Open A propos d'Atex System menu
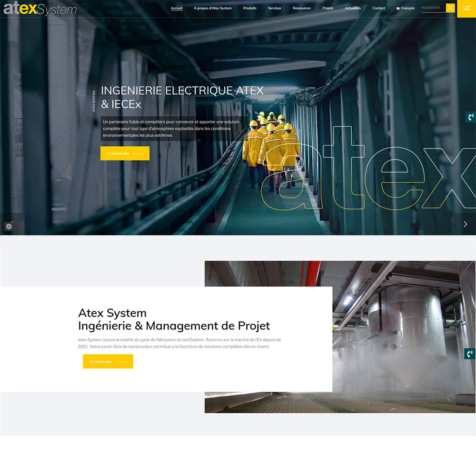476x476 pixels. click(212, 8)
